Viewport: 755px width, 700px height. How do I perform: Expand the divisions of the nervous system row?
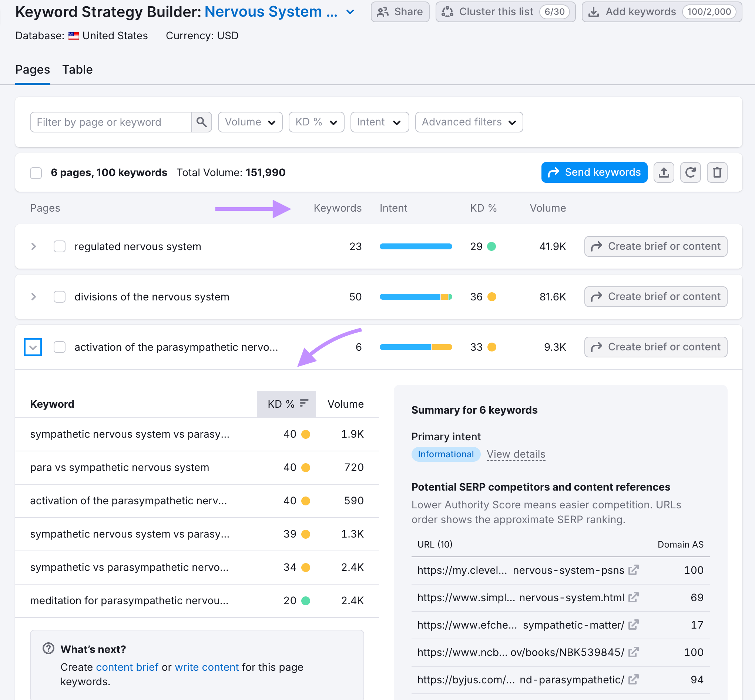tap(33, 297)
